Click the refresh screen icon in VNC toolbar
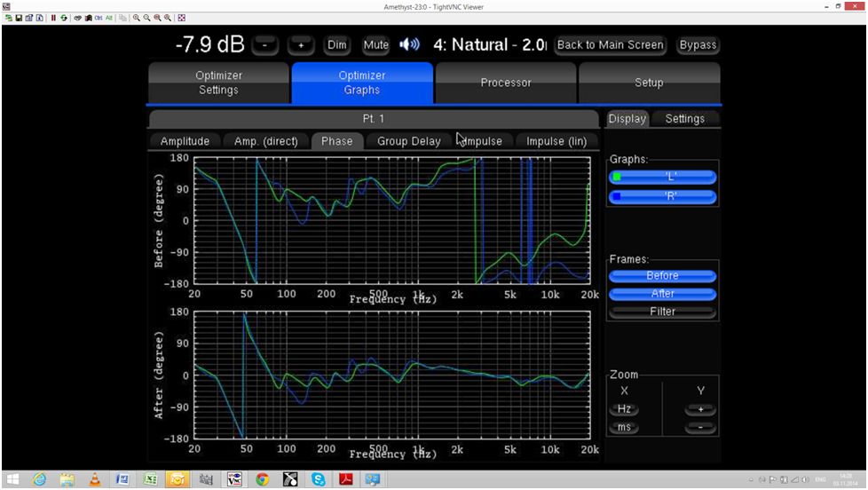 64,18
